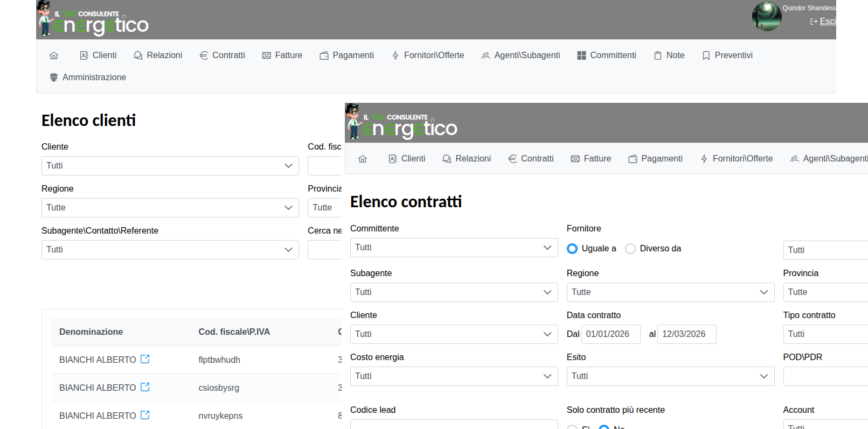868x429 pixels.
Task: Select the "Uguale a" Fornitore radio button
Action: pyautogui.click(x=572, y=249)
